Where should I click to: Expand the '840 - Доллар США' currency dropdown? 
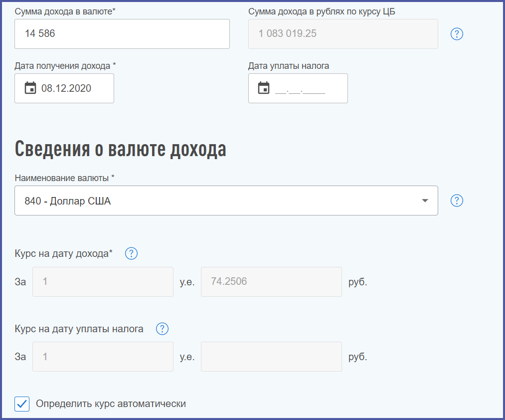pyautogui.click(x=226, y=201)
